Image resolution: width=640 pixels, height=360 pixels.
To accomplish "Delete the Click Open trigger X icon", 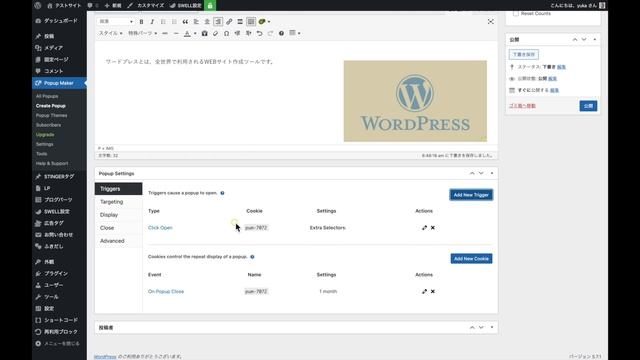I will tap(433, 228).
